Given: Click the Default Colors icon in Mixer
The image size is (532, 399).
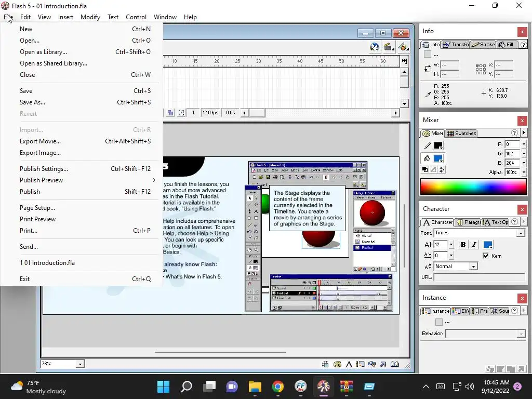Looking at the screenshot, I should (425, 169).
